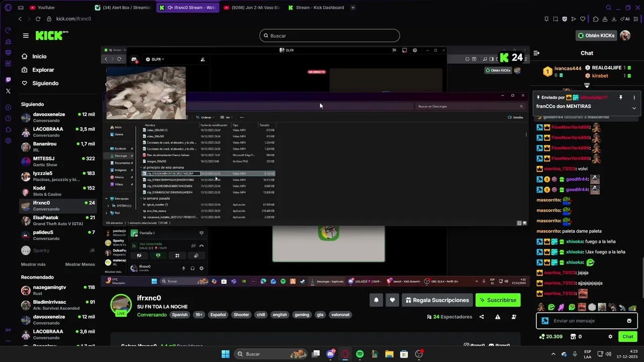Click the KICK logo

pyautogui.click(x=52, y=35)
